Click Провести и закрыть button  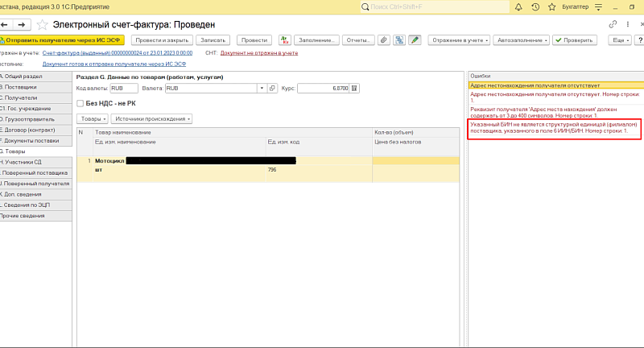[x=161, y=39]
